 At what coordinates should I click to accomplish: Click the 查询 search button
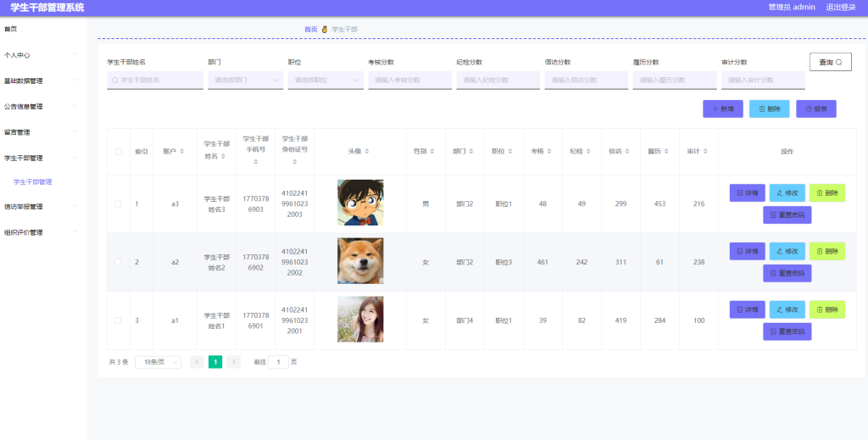pyautogui.click(x=831, y=62)
